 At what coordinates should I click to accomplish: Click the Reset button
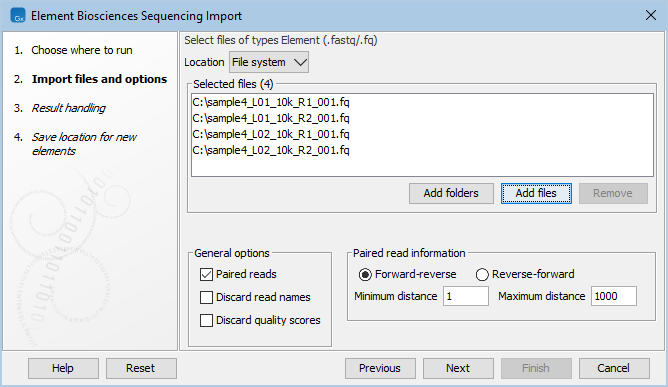(141, 368)
